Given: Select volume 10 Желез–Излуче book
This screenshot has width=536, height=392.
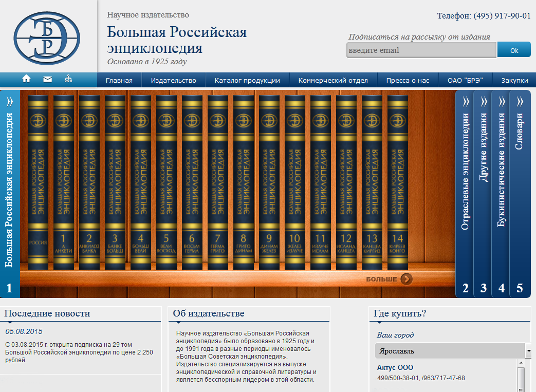Looking at the screenshot, I should click(294, 182).
